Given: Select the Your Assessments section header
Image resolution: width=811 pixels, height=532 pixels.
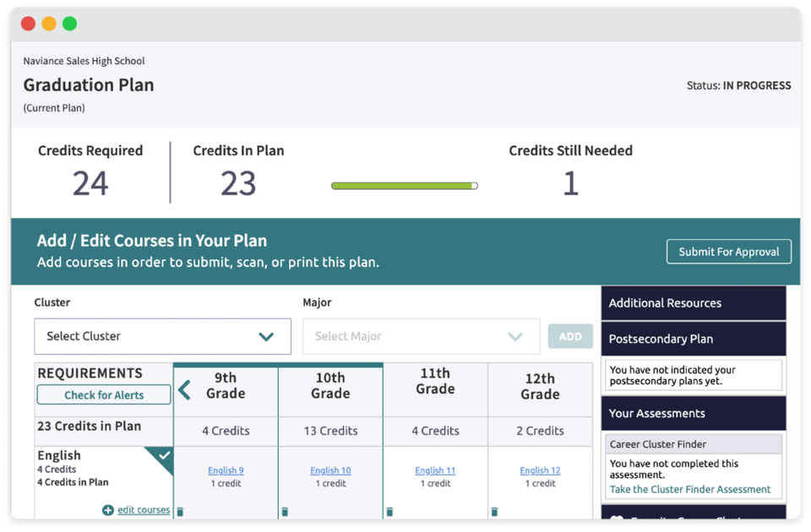Looking at the screenshot, I should click(693, 413).
